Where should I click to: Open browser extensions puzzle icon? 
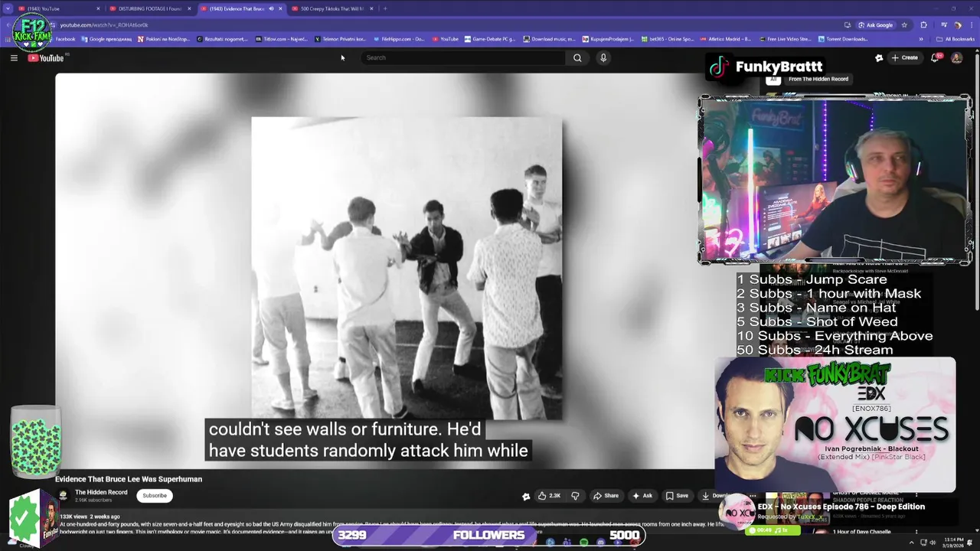click(923, 24)
